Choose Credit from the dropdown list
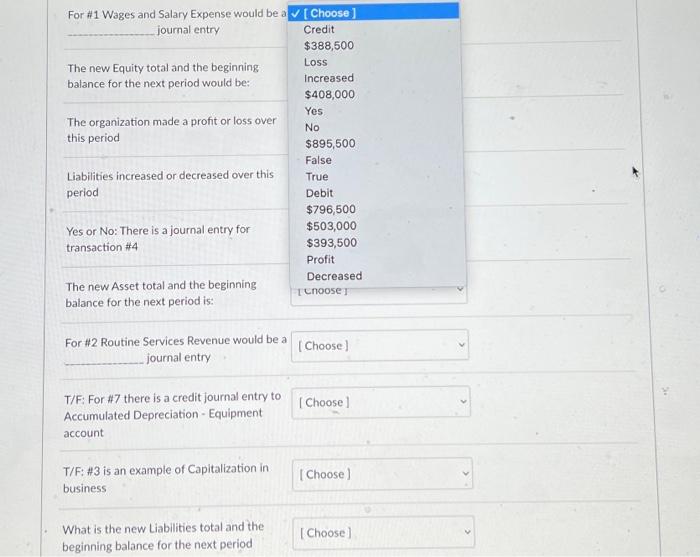 [x=319, y=29]
